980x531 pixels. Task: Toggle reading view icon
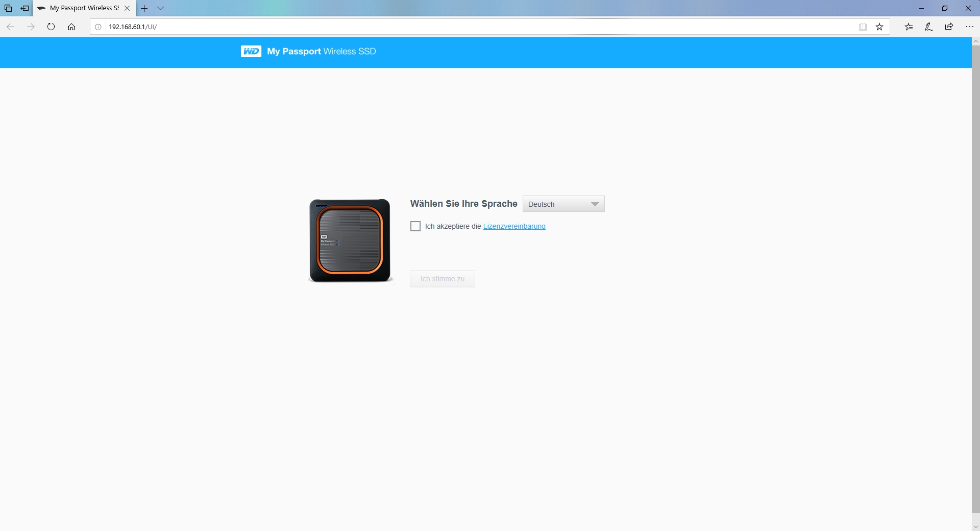point(863,27)
